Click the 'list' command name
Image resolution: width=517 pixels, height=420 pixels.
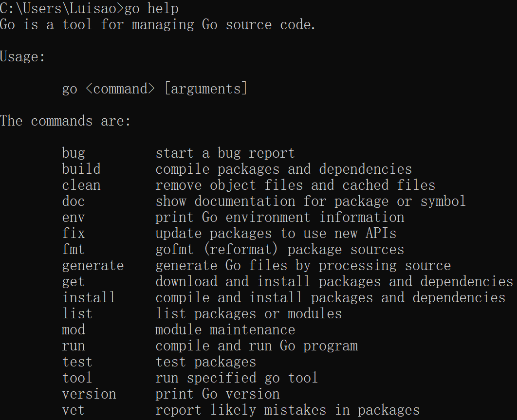(x=77, y=314)
